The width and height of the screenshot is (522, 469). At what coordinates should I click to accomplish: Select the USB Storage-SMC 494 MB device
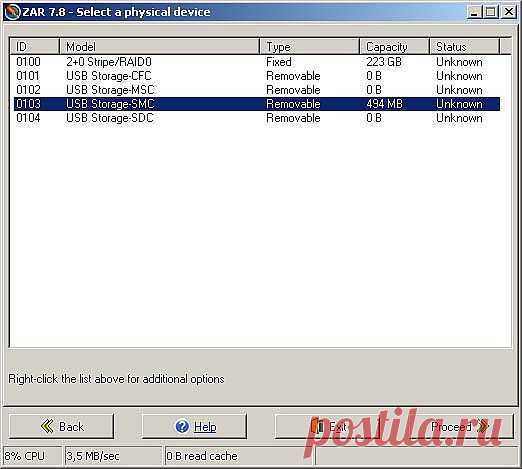coord(257,104)
